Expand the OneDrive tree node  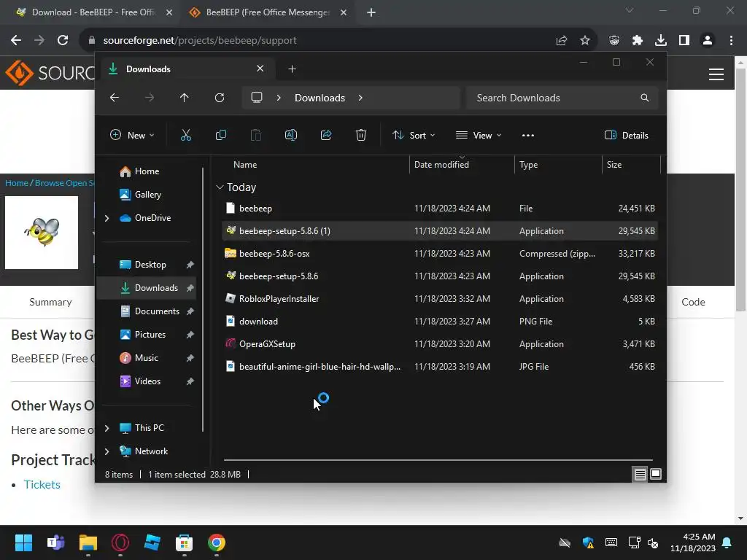click(x=107, y=217)
